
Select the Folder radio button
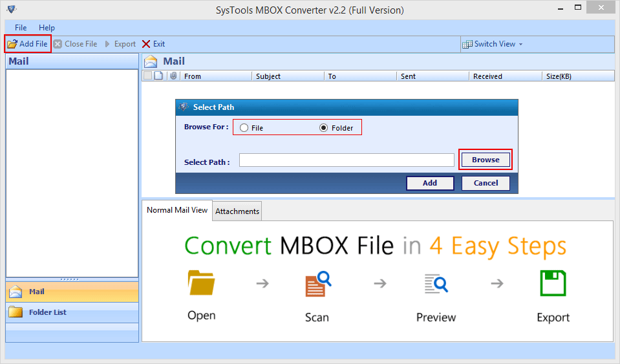[x=323, y=127]
